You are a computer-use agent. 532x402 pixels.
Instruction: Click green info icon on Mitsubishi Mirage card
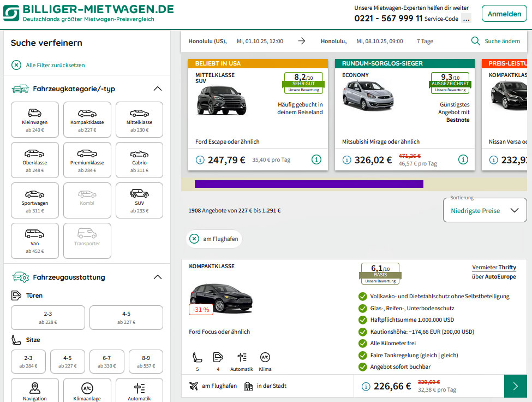pos(463,159)
